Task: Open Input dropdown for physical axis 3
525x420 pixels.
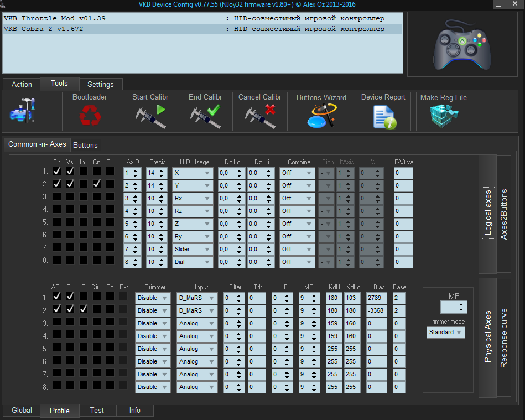Action: 197,324
